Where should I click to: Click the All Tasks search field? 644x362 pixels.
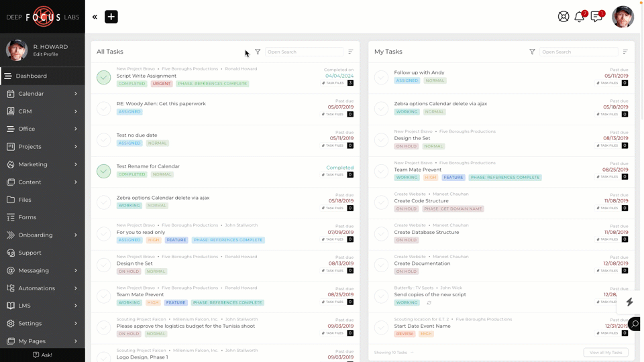(304, 52)
